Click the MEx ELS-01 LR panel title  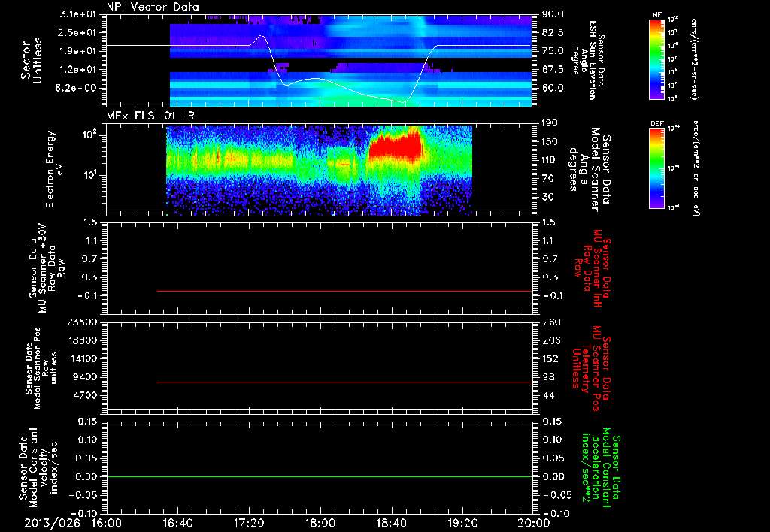click(152, 116)
